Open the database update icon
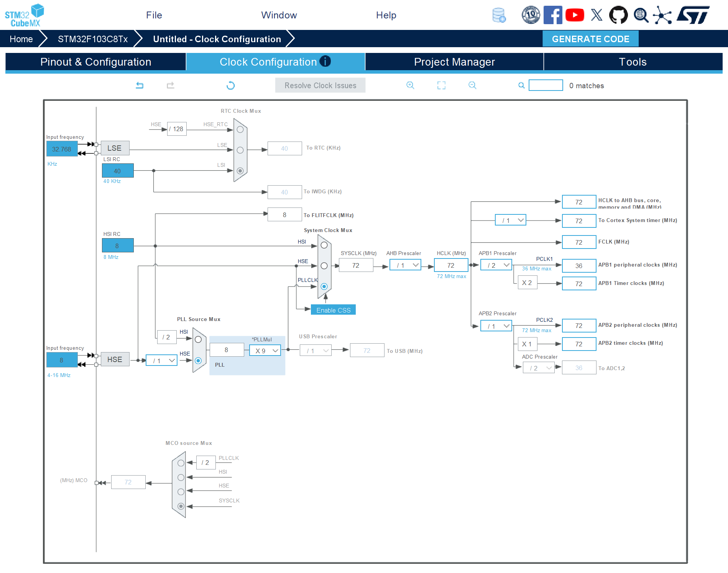 pos(499,15)
